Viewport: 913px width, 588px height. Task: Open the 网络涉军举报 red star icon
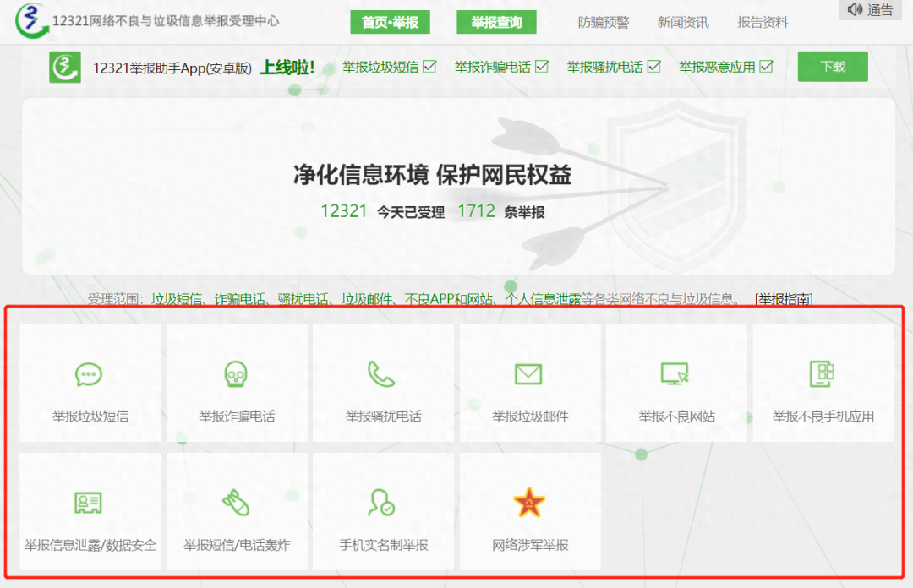pos(528,503)
